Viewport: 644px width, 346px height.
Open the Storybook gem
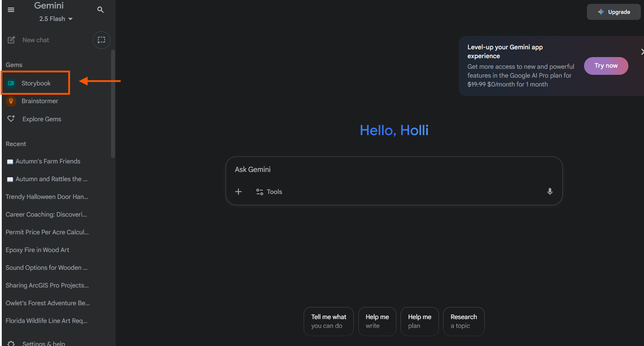click(35, 83)
